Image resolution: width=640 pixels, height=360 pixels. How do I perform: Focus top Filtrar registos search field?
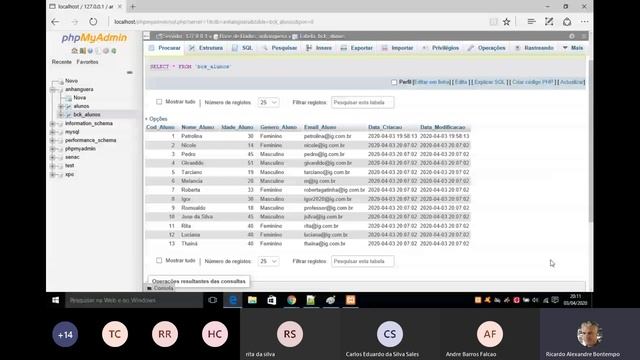coord(362,102)
